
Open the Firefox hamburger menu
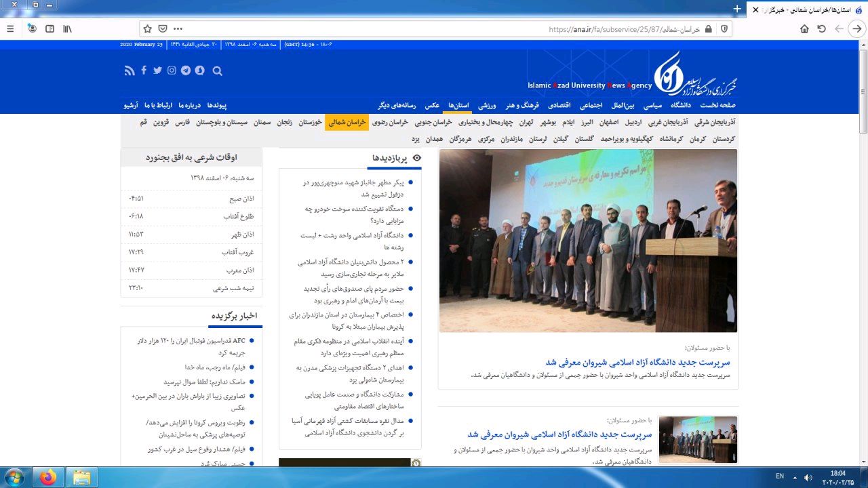pyautogui.click(x=10, y=28)
